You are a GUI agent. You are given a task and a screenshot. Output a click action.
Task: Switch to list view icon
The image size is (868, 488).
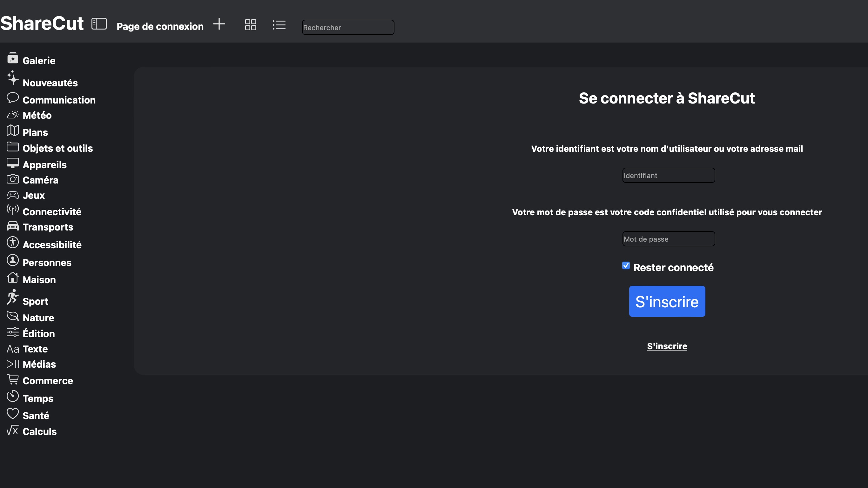point(279,24)
